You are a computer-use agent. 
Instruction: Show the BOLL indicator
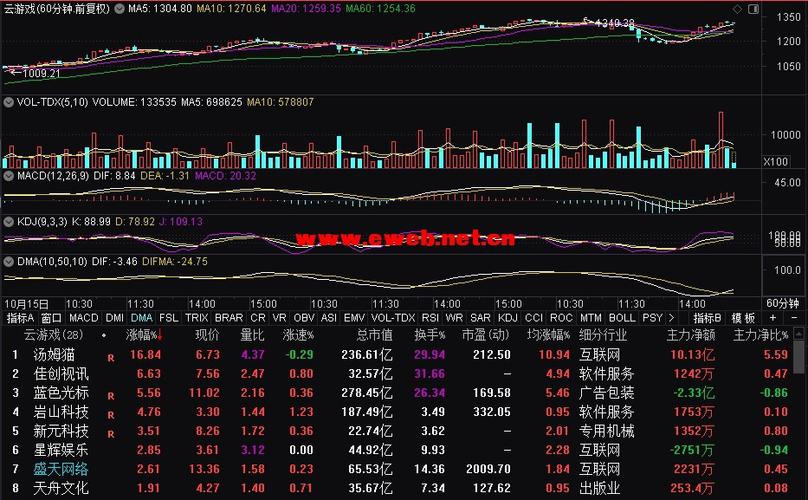(x=622, y=318)
